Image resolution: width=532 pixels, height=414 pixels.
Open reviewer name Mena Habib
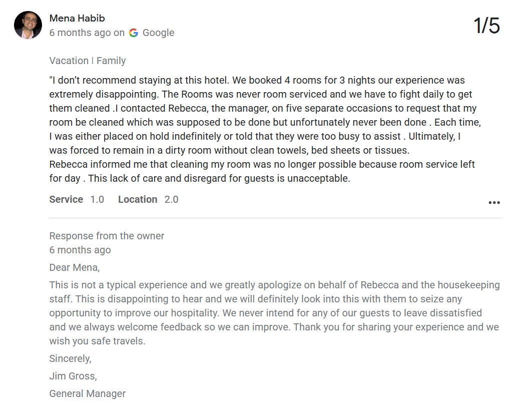[77, 18]
